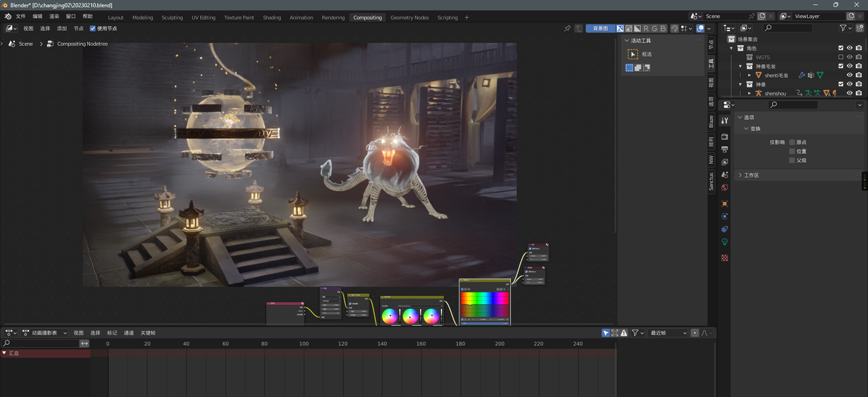Show the Blue channel (B) button
Viewport: 868px width, 397px height.
point(663,28)
